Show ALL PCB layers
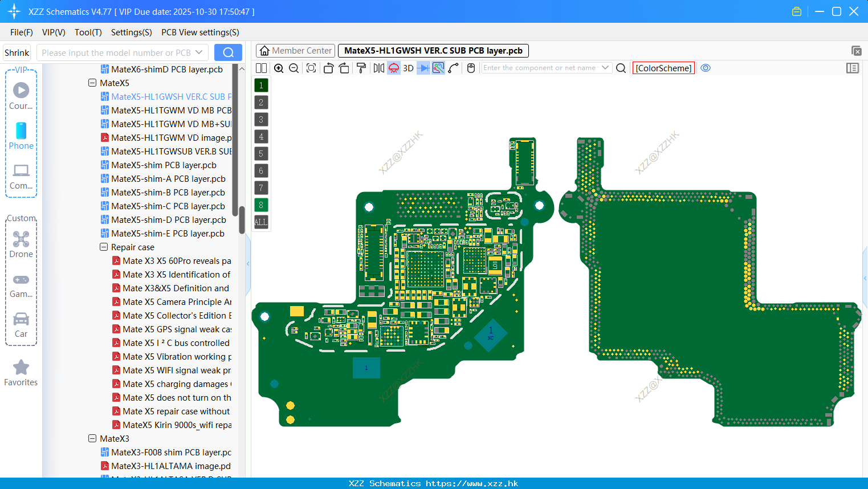This screenshot has height=489, width=868. click(x=261, y=222)
